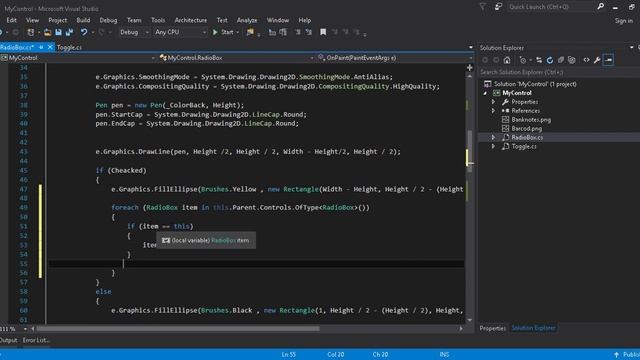Toggle Sync with Active Document icon
The height and width of the screenshot is (360, 640).
point(539,60)
